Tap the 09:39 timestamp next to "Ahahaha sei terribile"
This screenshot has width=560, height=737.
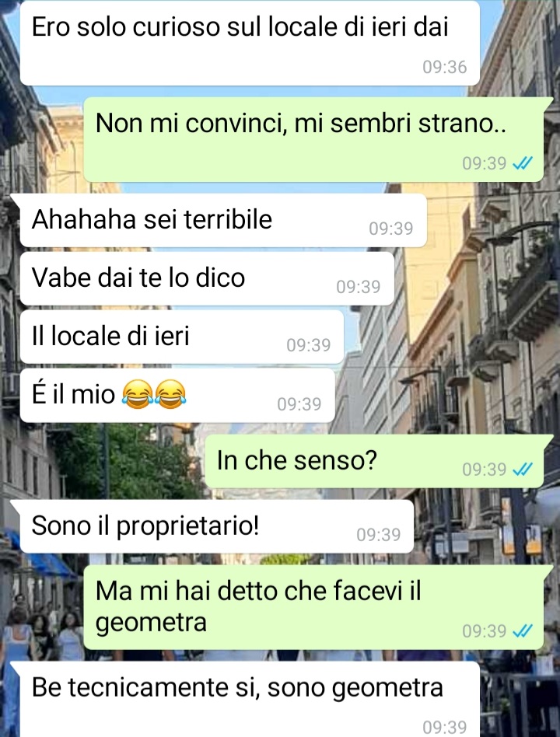(x=390, y=229)
